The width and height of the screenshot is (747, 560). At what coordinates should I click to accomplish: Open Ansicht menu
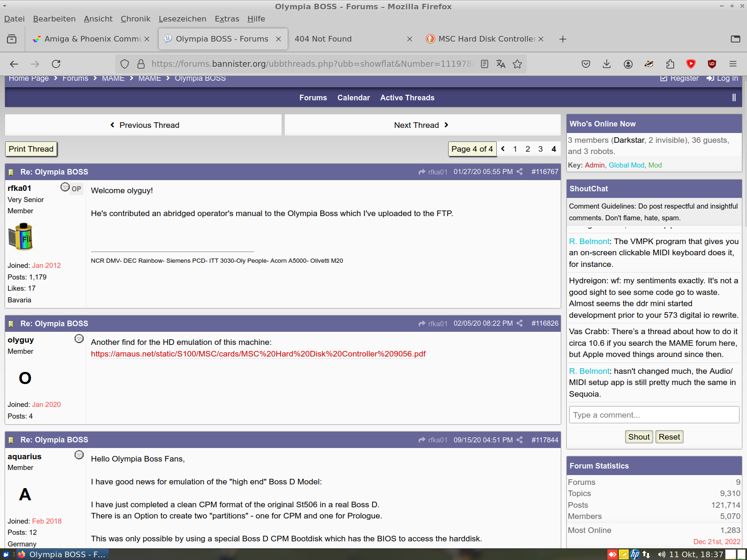(98, 19)
